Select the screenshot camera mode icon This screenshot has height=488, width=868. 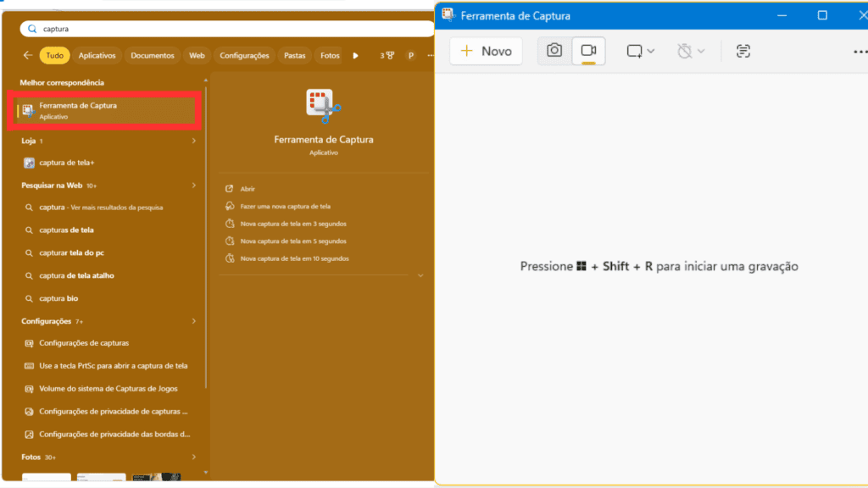(554, 51)
